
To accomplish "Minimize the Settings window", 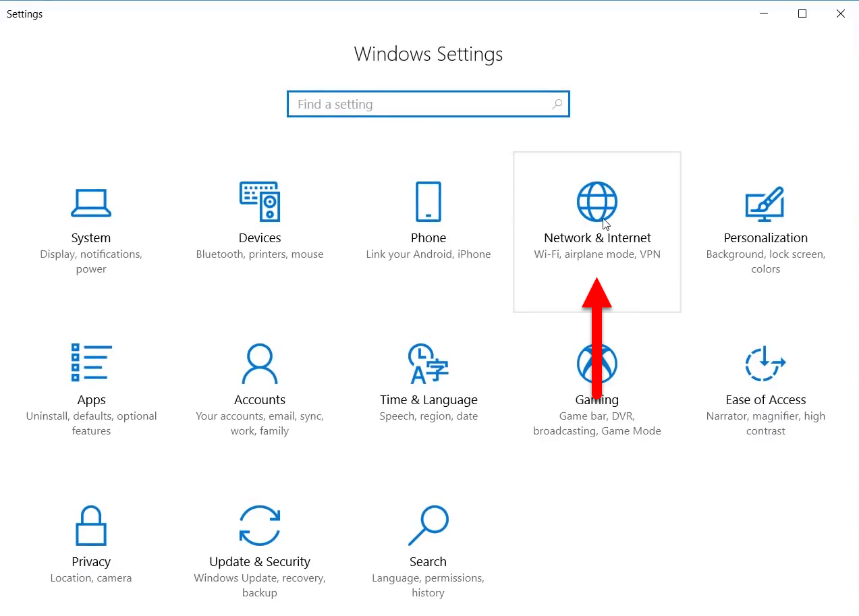I will [764, 13].
